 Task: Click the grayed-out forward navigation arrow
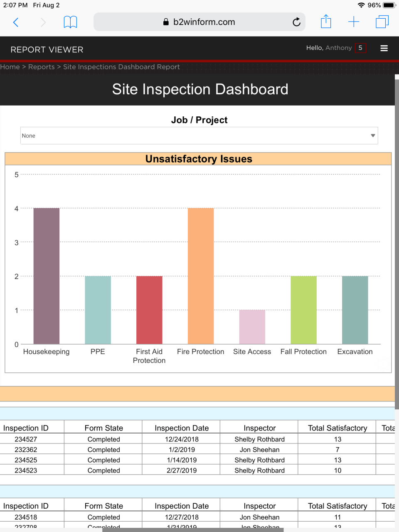click(43, 22)
